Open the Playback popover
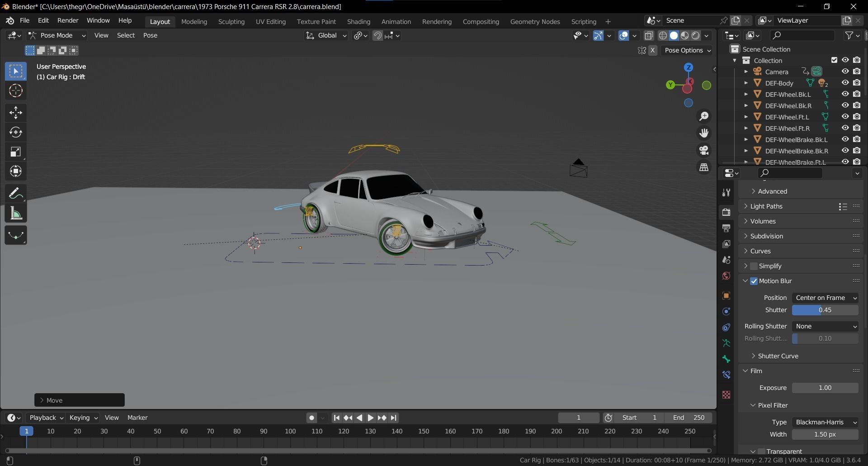 [x=46, y=418]
